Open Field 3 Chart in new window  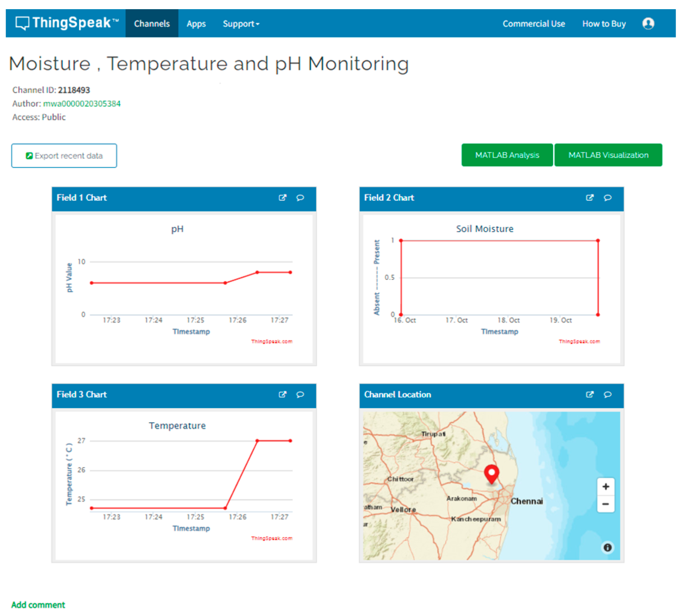click(282, 394)
